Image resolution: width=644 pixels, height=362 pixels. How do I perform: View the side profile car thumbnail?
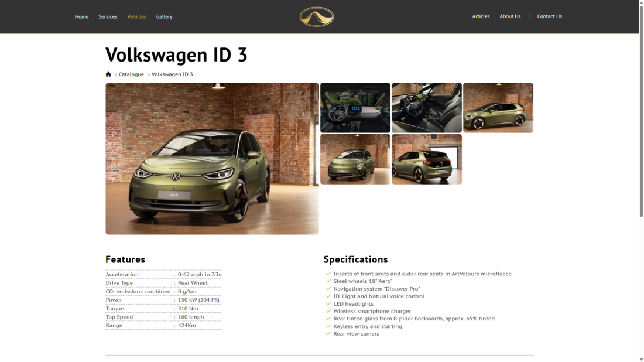coord(498,108)
